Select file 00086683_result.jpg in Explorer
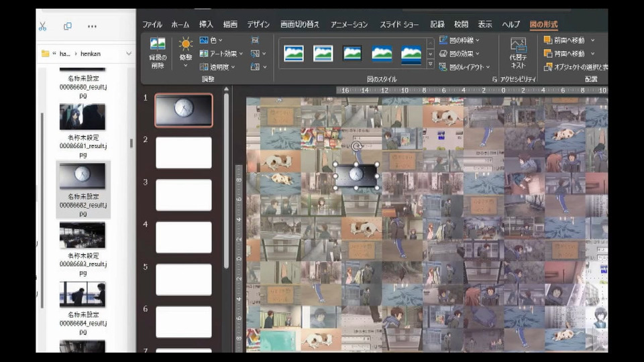This screenshot has height=362, width=644. (x=83, y=249)
